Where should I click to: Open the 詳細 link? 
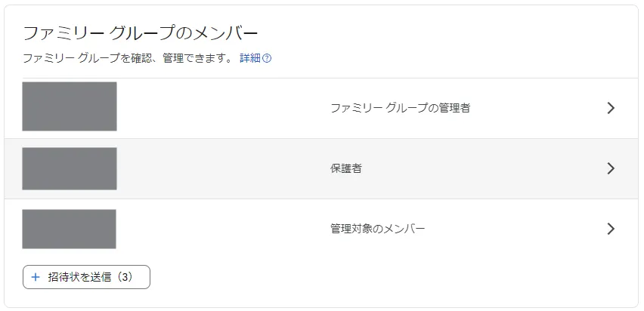249,58
